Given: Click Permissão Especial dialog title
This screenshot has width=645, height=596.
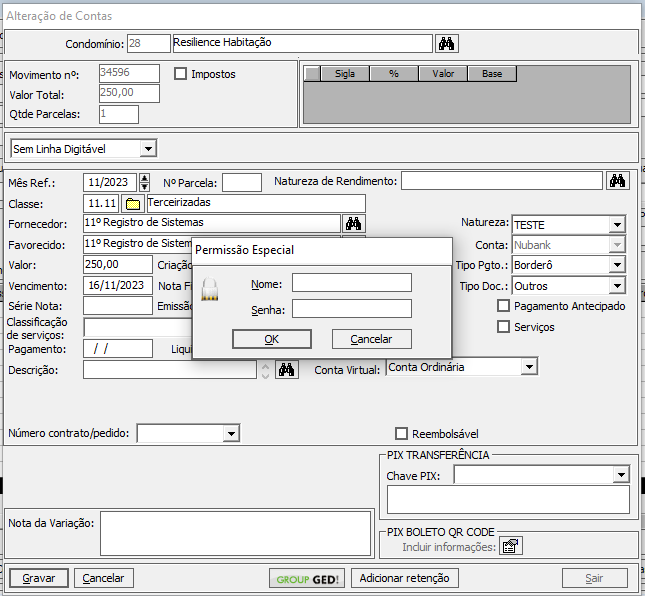Looking at the screenshot, I should (244, 250).
